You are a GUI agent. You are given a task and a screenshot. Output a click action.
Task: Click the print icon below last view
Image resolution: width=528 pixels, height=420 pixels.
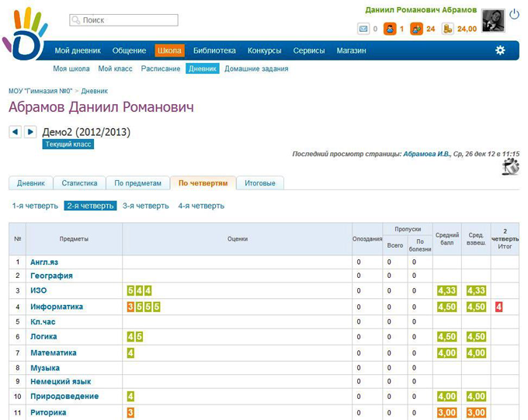click(x=511, y=167)
